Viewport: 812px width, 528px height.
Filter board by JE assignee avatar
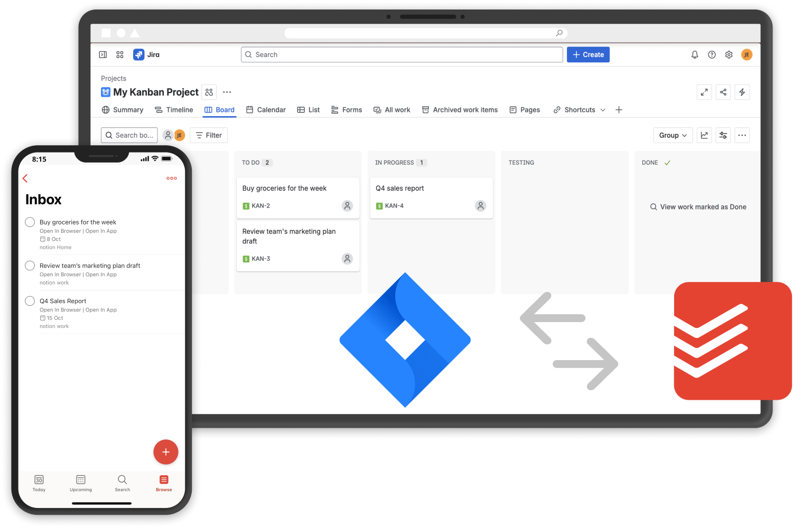point(180,135)
